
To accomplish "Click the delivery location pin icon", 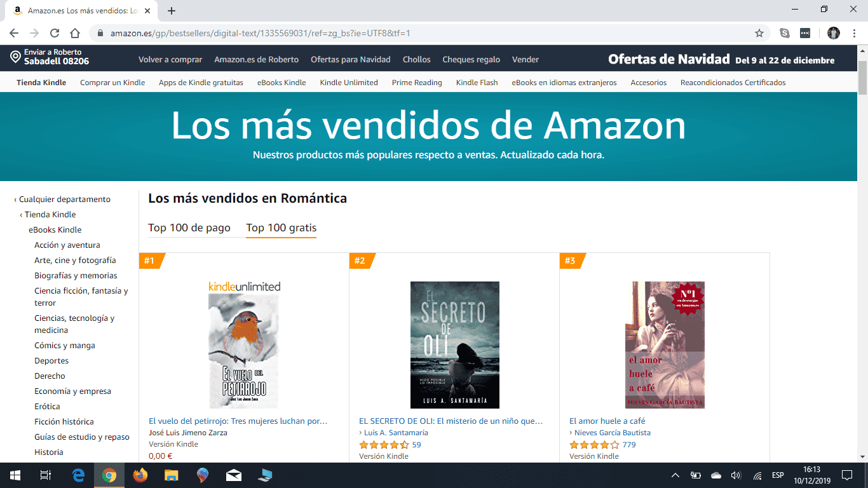I will click(x=16, y=57).
